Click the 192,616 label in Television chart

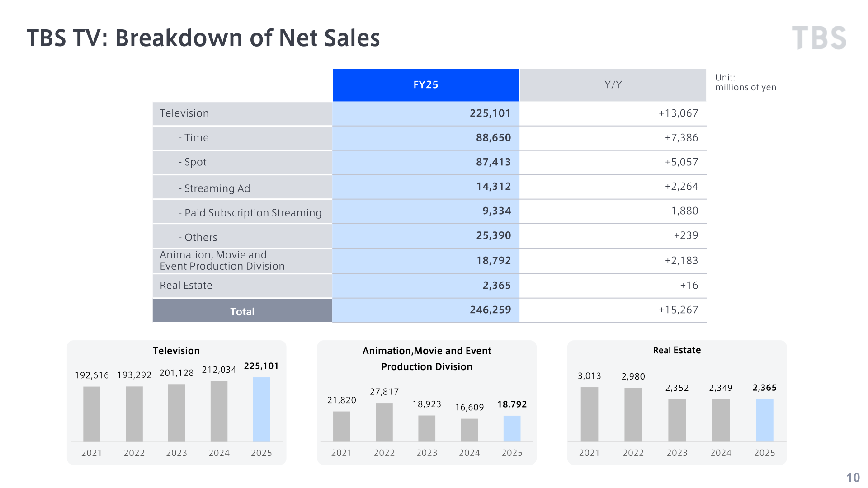(x=92, y=375)
